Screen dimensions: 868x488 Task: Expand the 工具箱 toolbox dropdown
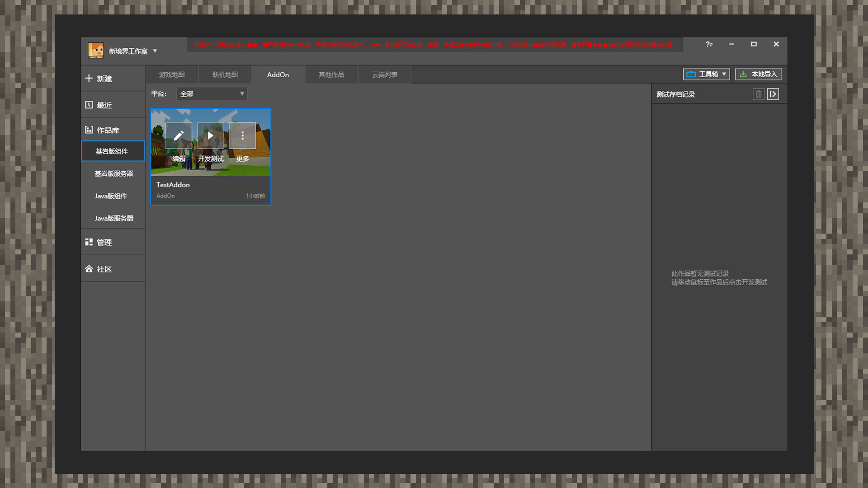(x=706, y=74)
